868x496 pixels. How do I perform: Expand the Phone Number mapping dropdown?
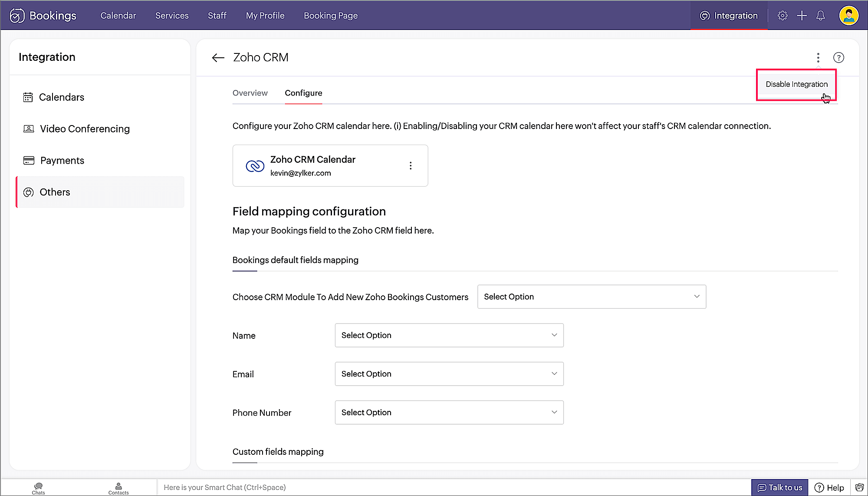pyautogui.click(x=449, y=413)
